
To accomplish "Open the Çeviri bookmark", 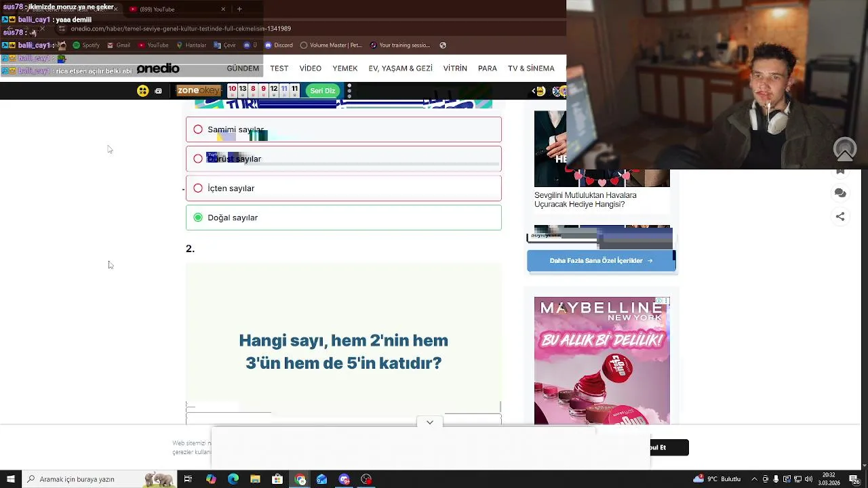I will [224, 45].
